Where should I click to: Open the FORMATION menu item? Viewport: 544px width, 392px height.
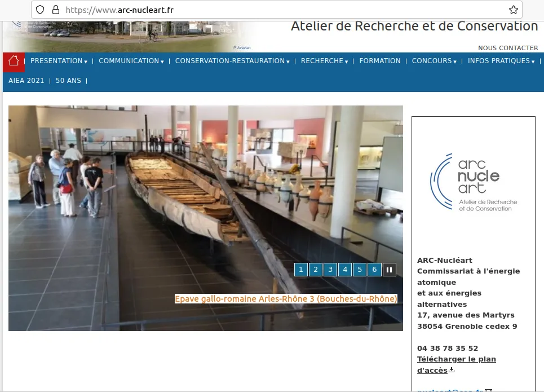pos(380,61)
